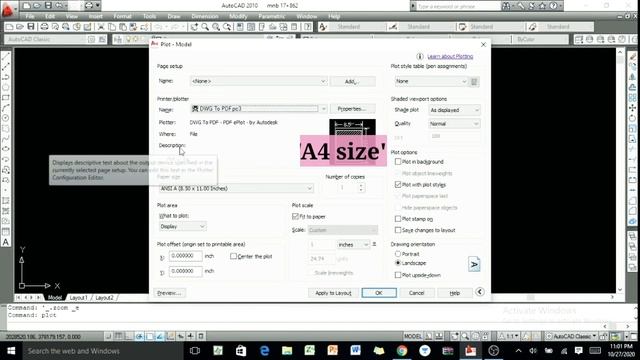Open the inches units dropdown

pos(353,244)
